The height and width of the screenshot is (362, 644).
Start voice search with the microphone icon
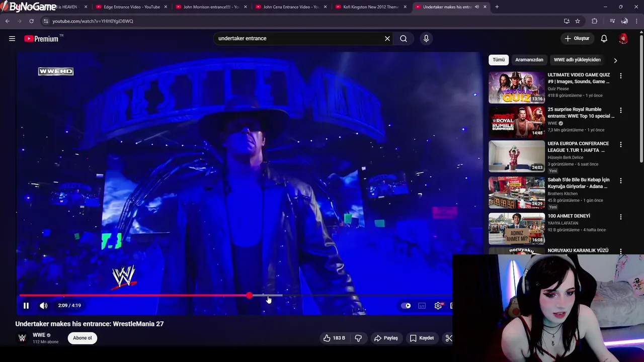(426, 38)
